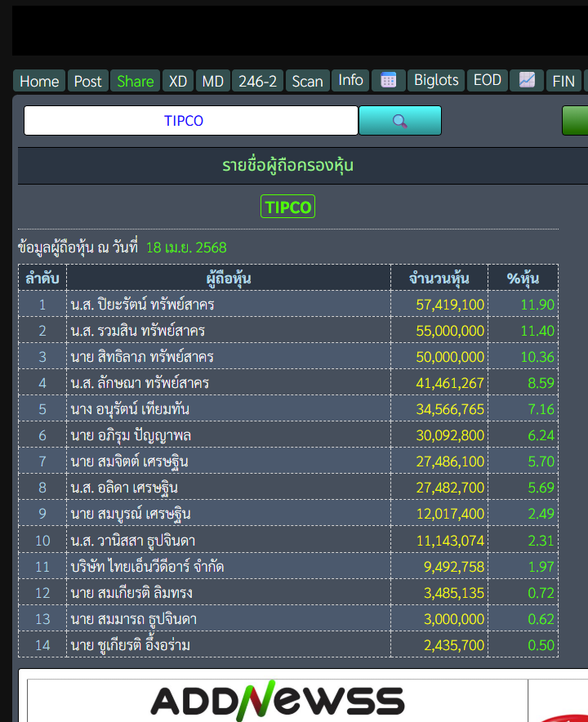Image resolution: width=588 pixels, height=722 pixels.
Task: Click share count 57,419,100
Action: click(450, 305)
